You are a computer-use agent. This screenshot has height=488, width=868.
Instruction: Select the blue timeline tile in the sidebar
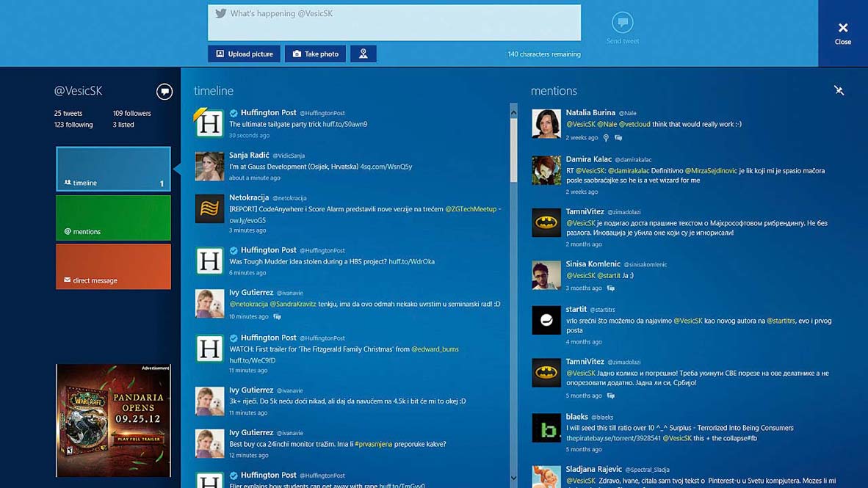click(x=114, y=169)
